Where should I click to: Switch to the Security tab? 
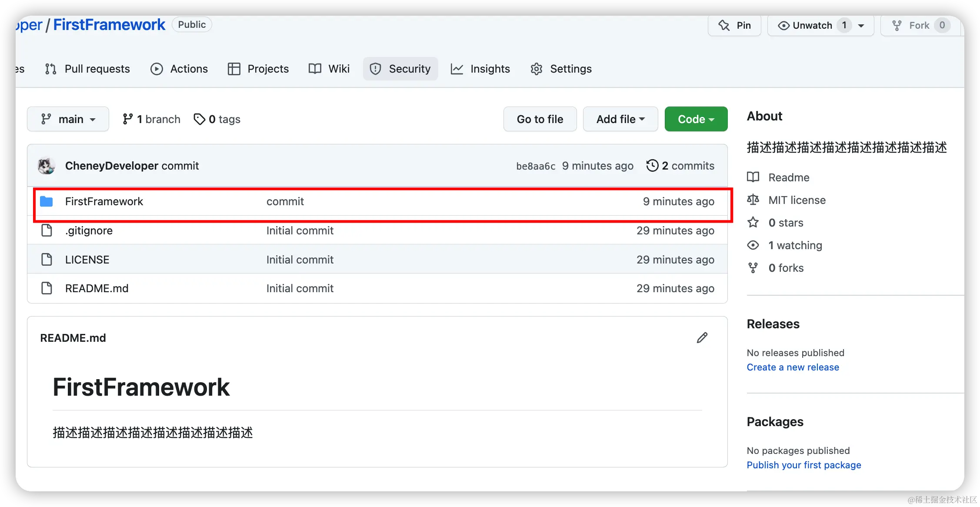[400, 69]
